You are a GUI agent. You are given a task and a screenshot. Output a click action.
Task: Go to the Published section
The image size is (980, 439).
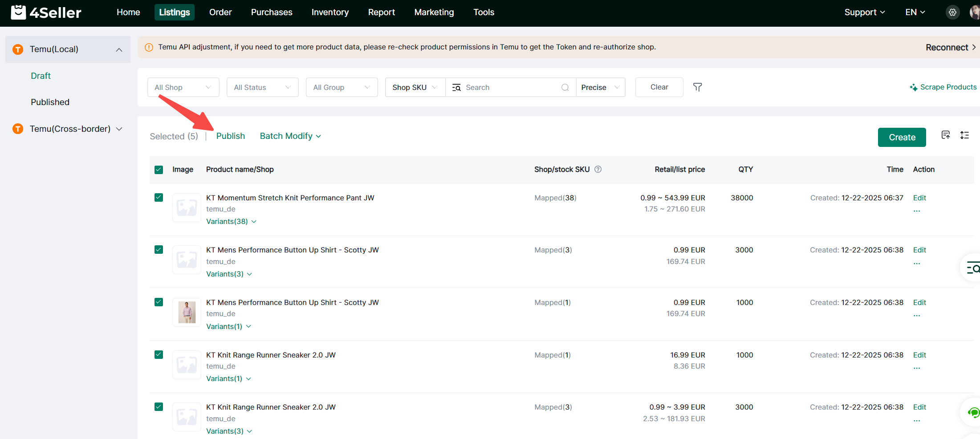50,102
